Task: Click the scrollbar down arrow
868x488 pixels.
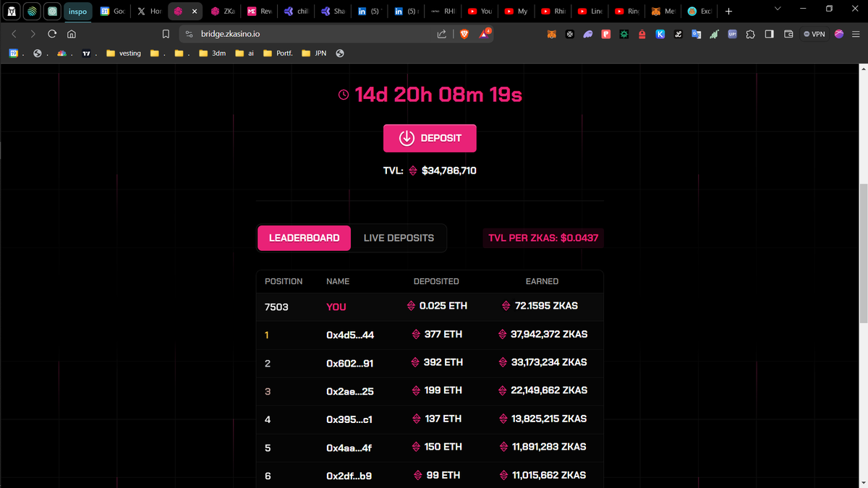Action: point(862,482)
